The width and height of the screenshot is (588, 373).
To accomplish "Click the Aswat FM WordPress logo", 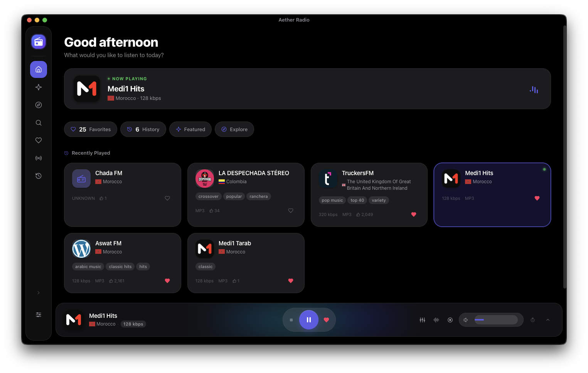I will point(81,249).
